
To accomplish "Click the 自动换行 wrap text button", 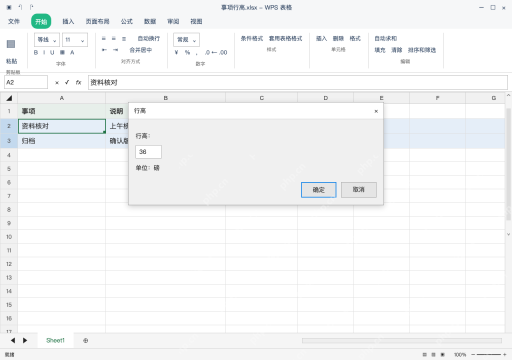I will [x=149, y=39].
